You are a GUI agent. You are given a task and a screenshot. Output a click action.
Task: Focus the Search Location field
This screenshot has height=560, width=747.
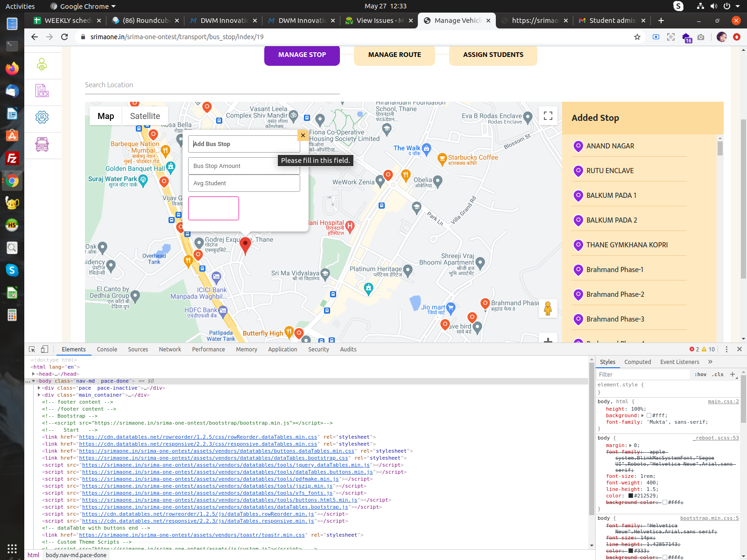212,85
